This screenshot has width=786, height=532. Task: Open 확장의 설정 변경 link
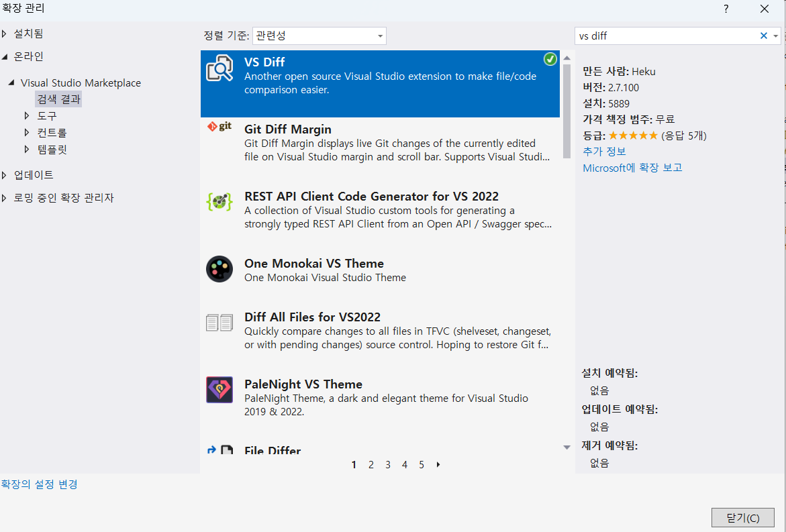[x=39, y=484]
